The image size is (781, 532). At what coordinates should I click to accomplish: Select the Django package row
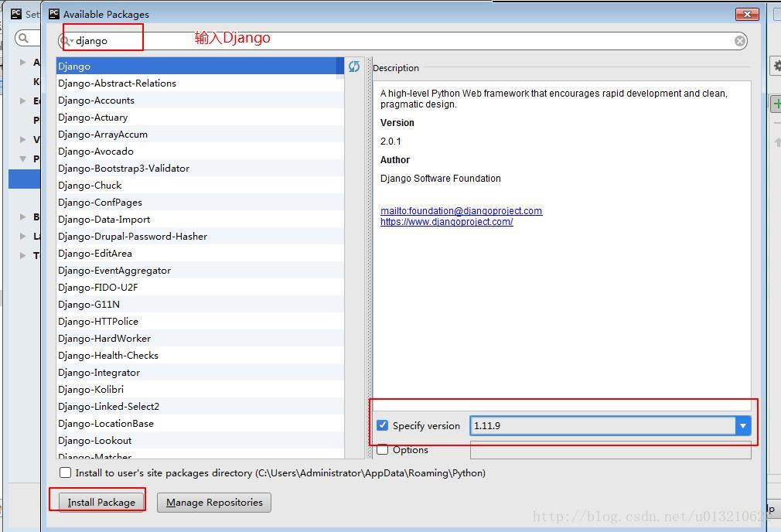pyautogui.click(x=200, y=66)
